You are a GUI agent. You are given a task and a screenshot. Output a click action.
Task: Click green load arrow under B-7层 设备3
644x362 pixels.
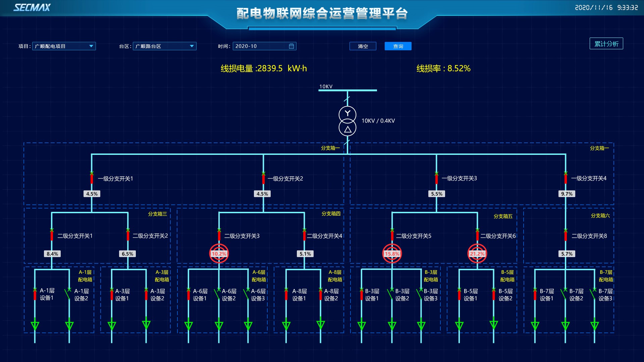tap(594, 325)
